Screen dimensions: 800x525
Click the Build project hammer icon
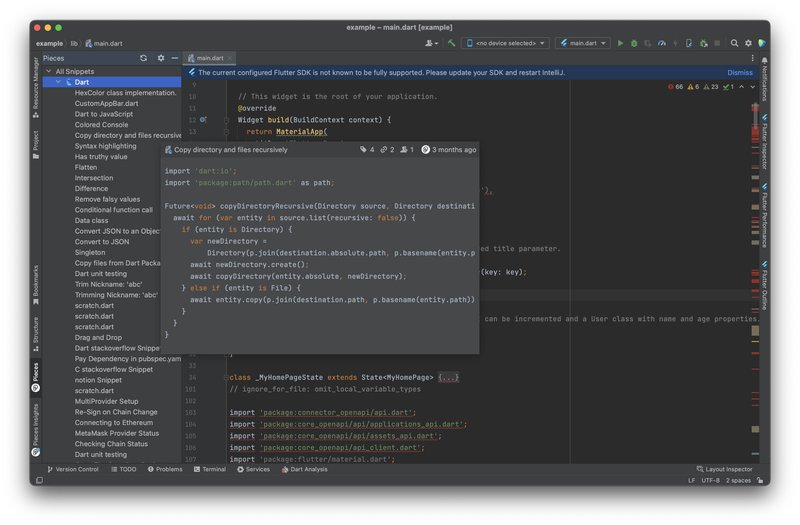point(452,43)
